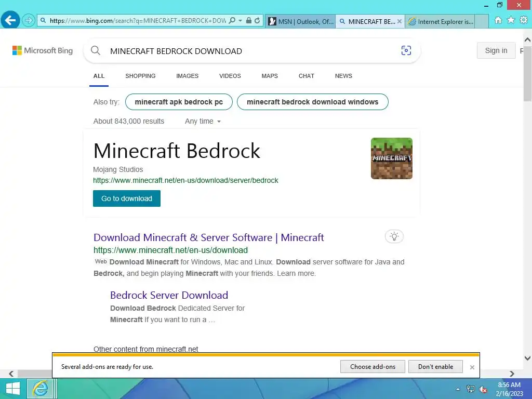Open the NEWS search tab
532x399 pixels.
pos(344,76)
